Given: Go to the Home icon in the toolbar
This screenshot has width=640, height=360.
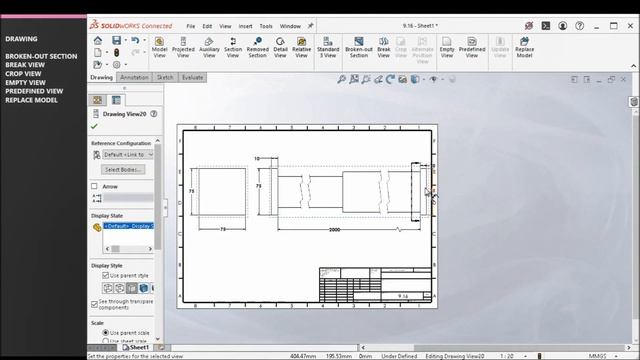Looking at the screenshot, I should tap(98, 40).
